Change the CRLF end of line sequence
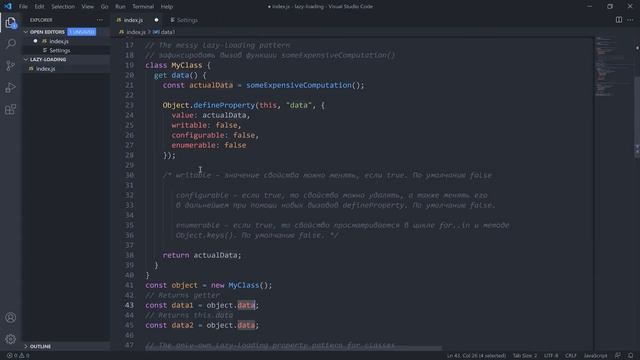Image resolution: width=640 pixels, height=360 pixels. [571, 356]
